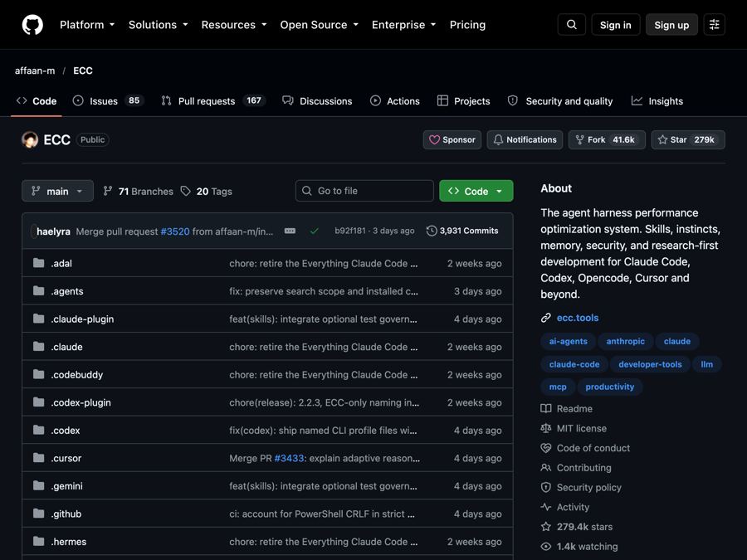
Task: Click the affaan-m avatar next to ECC
Action: [30, 139]
